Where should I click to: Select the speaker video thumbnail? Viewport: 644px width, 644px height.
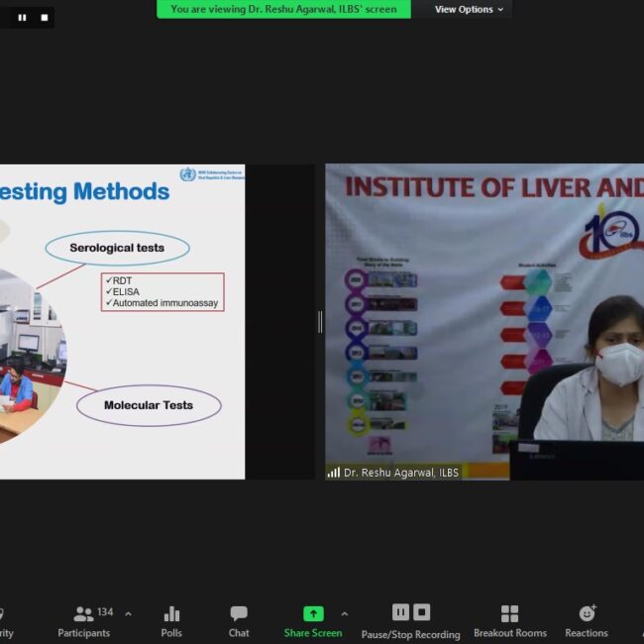pyautogui.click(x=484, y=321)
